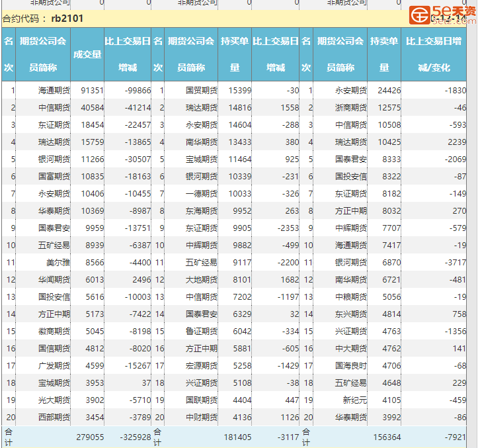Click 华泰期货 in volume ranking row 8
Screen dimensions: 480x448
54,211
